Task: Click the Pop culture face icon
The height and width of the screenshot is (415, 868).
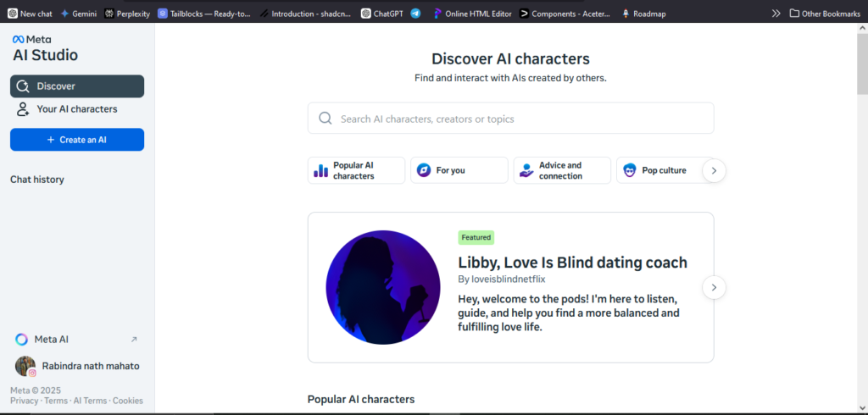Action: 630,170
